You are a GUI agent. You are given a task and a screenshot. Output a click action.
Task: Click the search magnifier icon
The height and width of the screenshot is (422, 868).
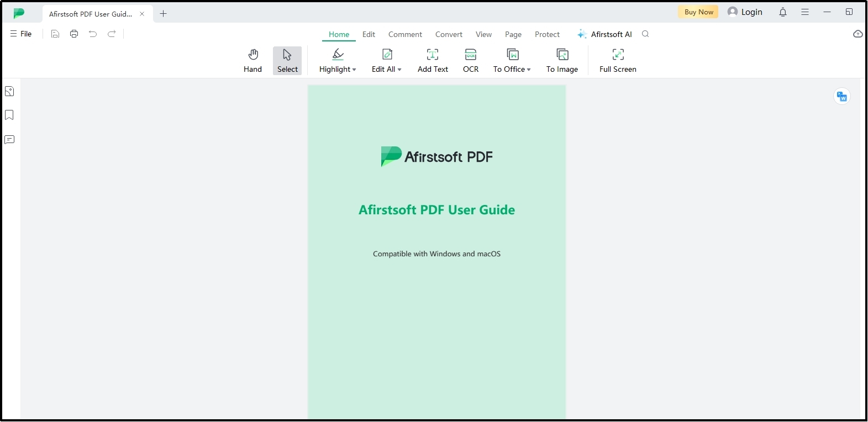pyautogui.click(x=645, y=34)
